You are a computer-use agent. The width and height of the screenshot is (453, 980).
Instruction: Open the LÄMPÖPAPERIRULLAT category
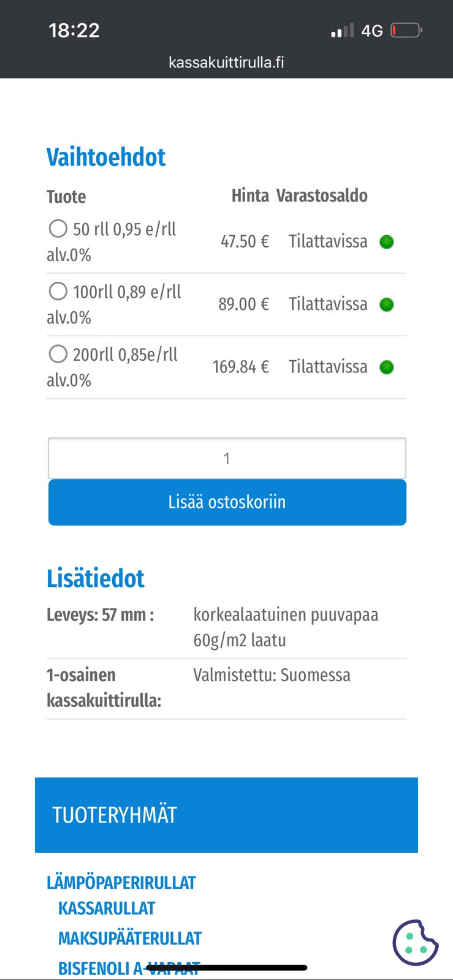121,882
